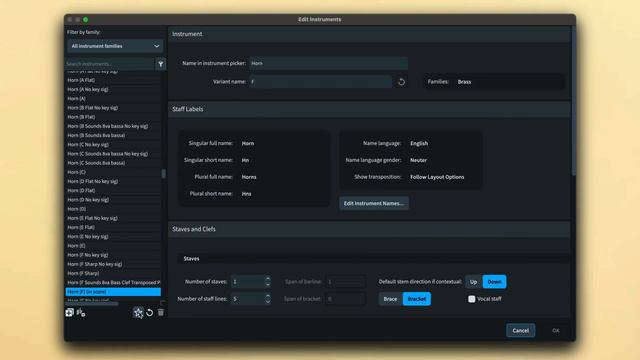Screen dimensions: 640x360
Task: Click the Span of bracket field
Action: pyautogui.click(x=345, y=299)
